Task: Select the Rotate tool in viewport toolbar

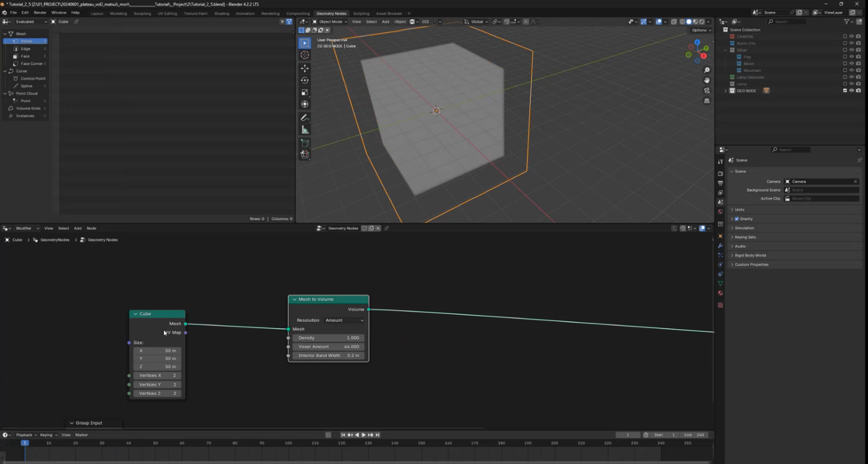Action: coord(304,80)
